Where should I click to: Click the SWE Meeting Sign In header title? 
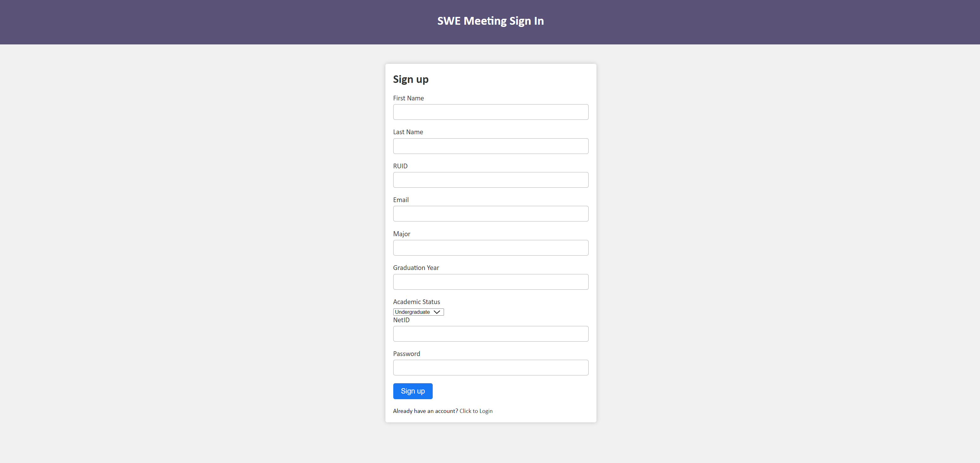[490, 21]
